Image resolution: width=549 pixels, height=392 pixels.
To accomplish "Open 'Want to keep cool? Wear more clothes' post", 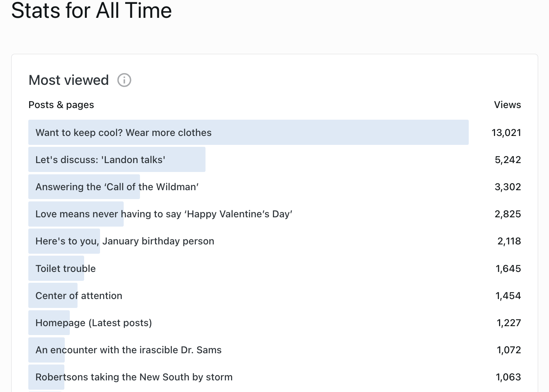I will point(123,133).
